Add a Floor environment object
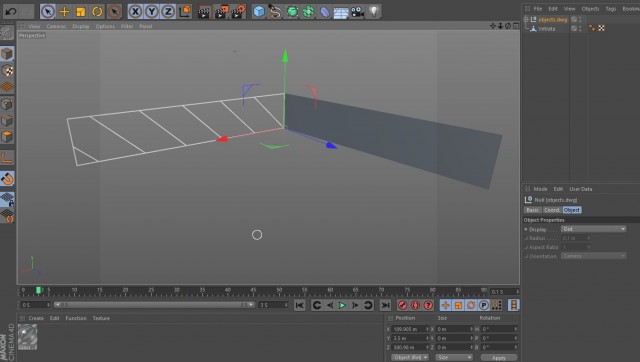This screenshot has height=362, width=640. (340, 12)
